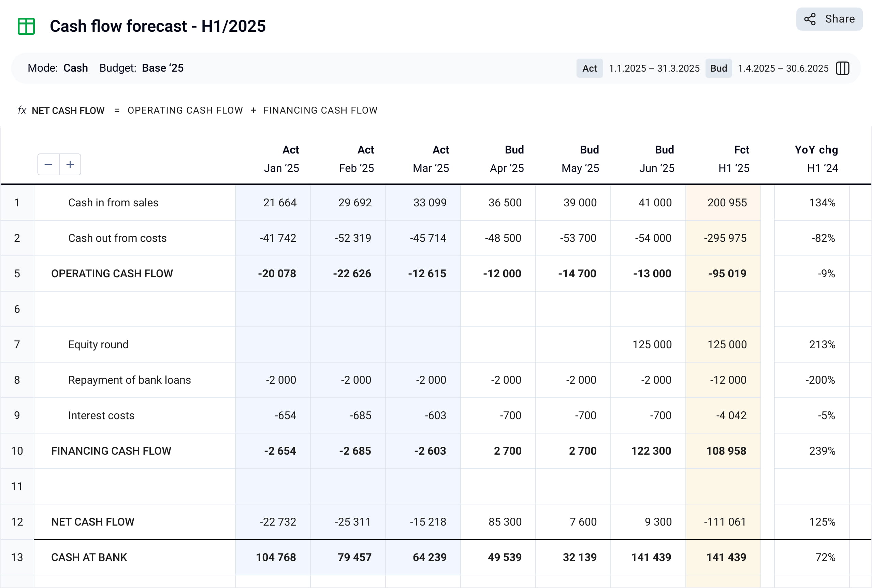The image size is (872, 588).
Task: Expand rows with the plus button
Action: pos(70,164)
